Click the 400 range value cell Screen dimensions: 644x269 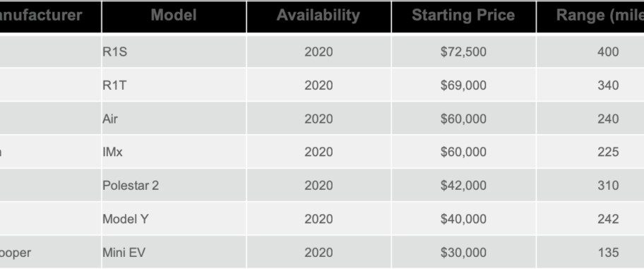[590, 52]
